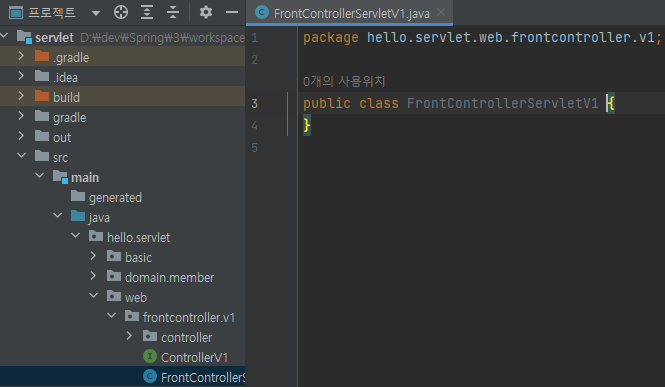Collapse the src folder
This screenshot has height=387, width=665.
[21, 156]
